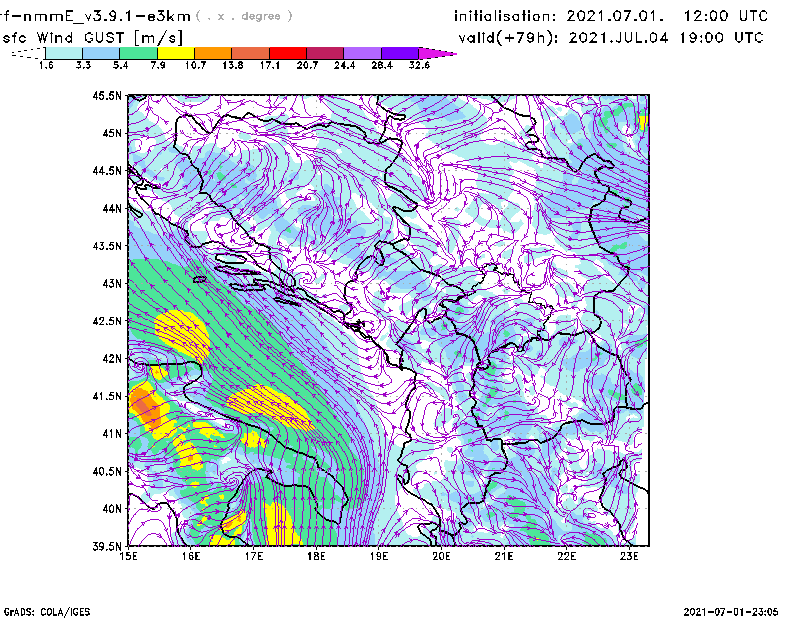The height and width of the screenshot is (618, 800).
Task: Click the legend value '28.4'
Action: click(x=382, y=65)
